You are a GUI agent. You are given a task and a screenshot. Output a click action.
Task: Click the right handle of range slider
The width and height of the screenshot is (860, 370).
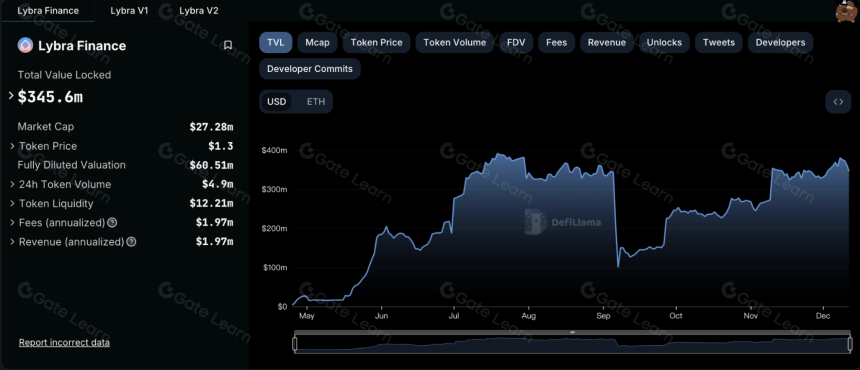[851, 344]
